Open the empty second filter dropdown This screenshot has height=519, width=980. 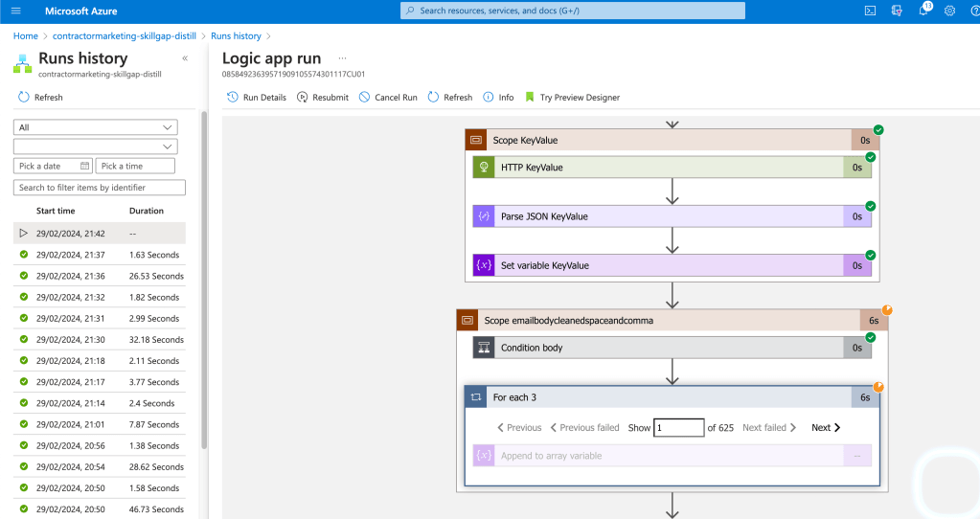pyautogui.click(x=96, y=147)
